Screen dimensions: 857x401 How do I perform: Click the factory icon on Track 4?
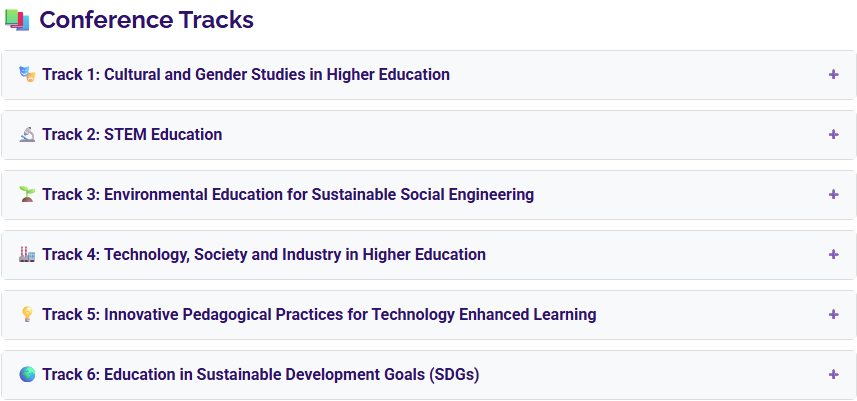[x=27, y=255]
